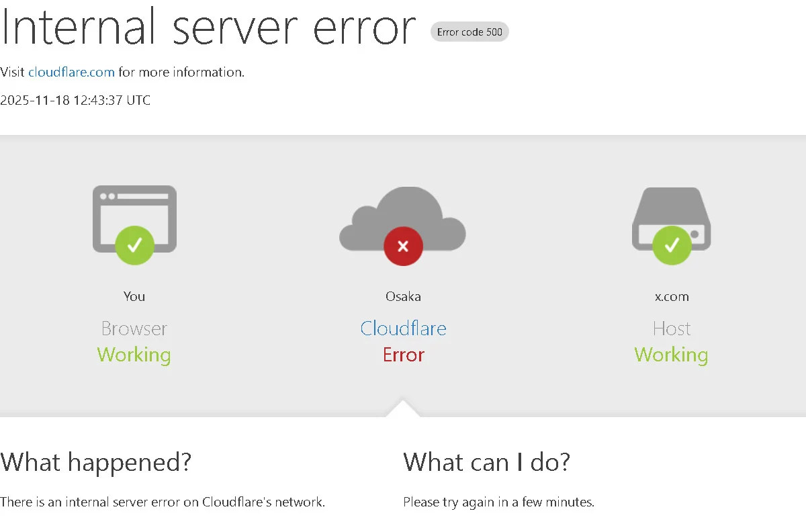The width and height of the screenshot is (806, 532).
Task: Click the 'Internal server error' title
Action: [x=208, y=27]
